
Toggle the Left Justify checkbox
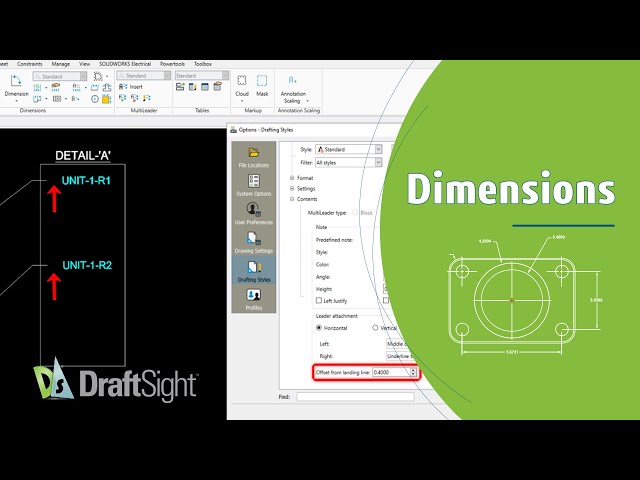point(319,300)
